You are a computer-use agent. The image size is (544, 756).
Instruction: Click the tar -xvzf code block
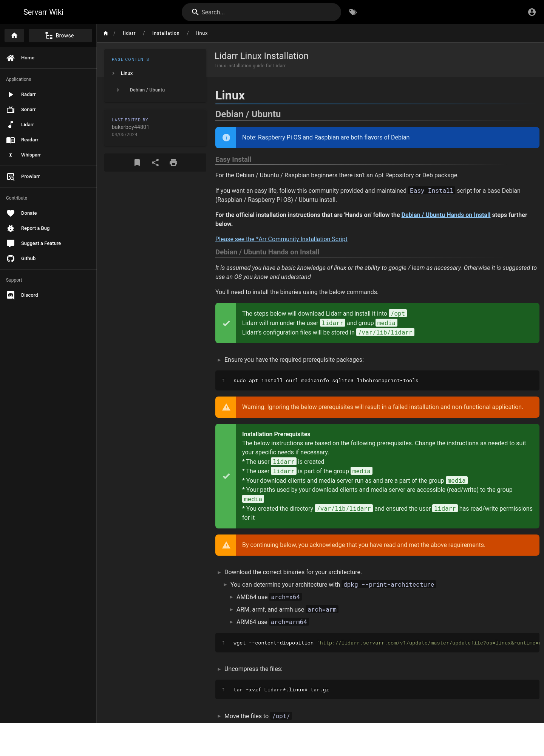click(x=377, y=689)
